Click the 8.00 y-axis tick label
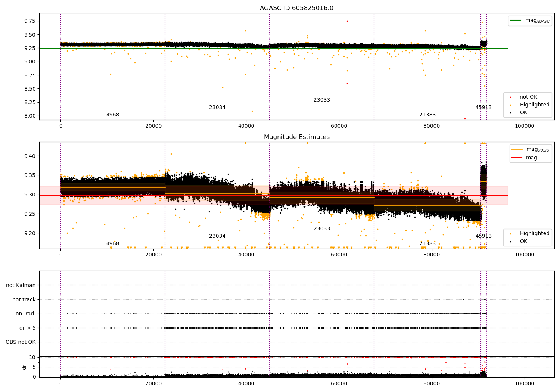 30,116
